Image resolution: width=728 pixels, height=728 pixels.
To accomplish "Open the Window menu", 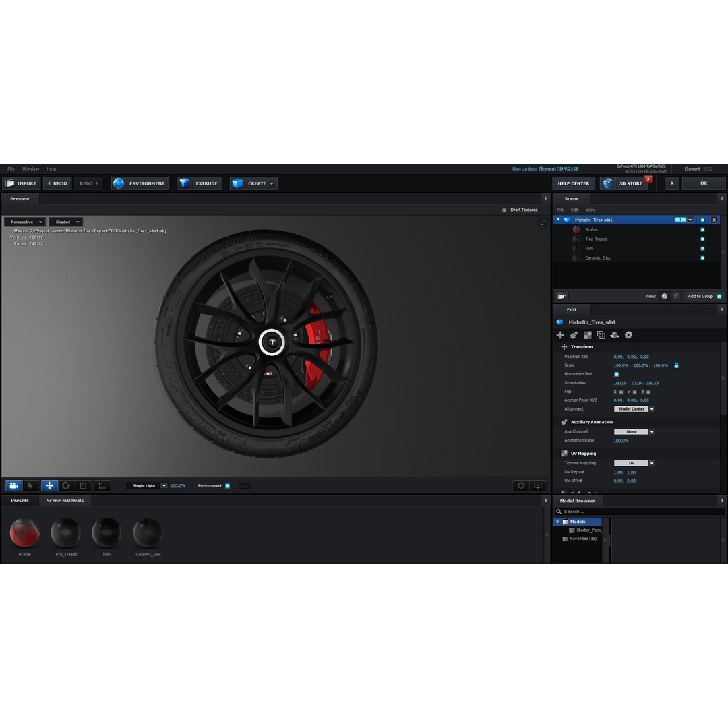I will tap(30, 169).
